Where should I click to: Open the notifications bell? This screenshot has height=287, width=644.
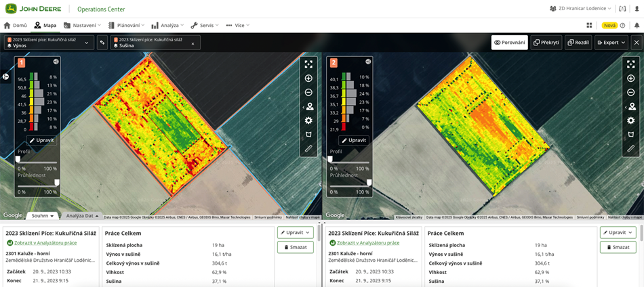[x=637, y=26]
